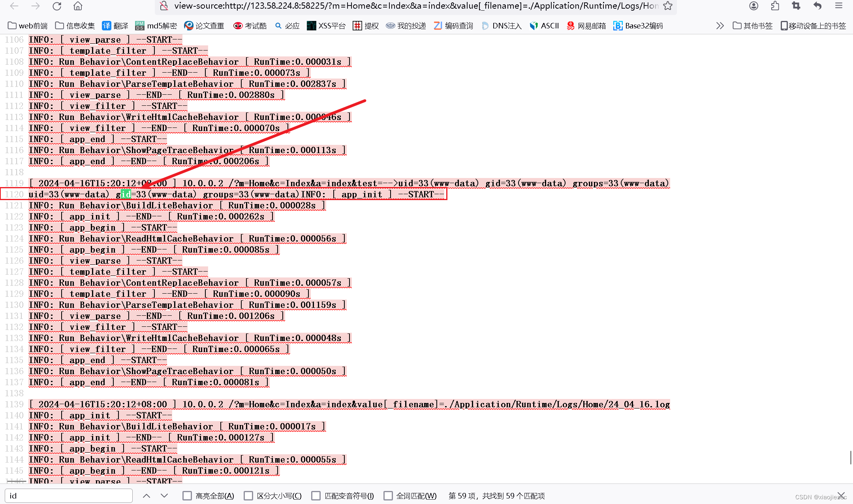853x504 pixels.
Task: Enable the 高亮全部 checkbox
Action: point(187,496)
